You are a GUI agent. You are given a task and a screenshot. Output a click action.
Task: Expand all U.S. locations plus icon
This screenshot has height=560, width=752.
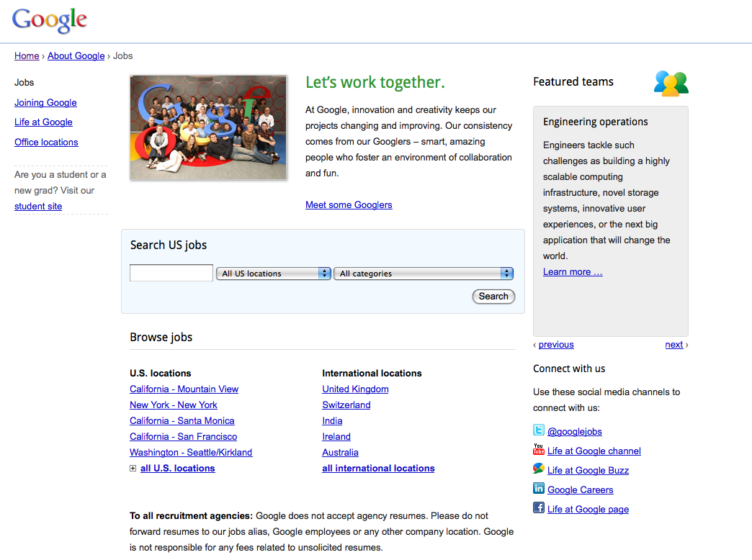pyautogui.click(x=133, y=469)
